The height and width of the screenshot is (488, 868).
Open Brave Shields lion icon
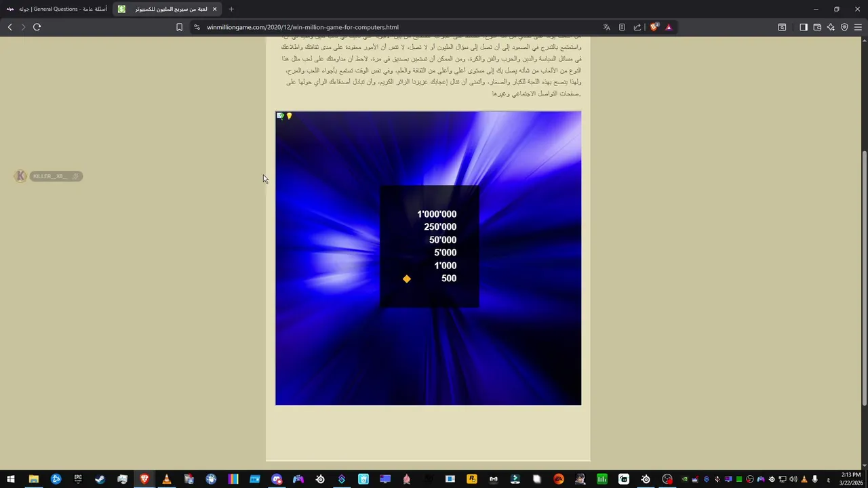click(654, 27)
